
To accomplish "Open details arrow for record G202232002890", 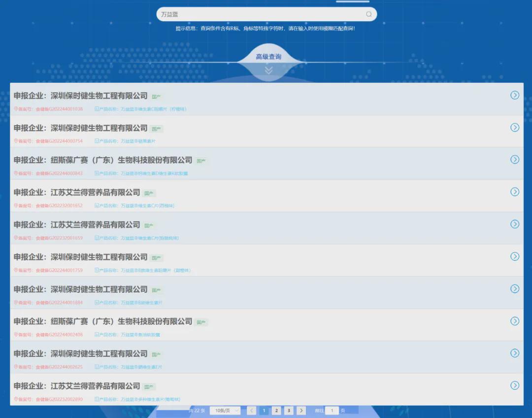I will tap(515, 385).
